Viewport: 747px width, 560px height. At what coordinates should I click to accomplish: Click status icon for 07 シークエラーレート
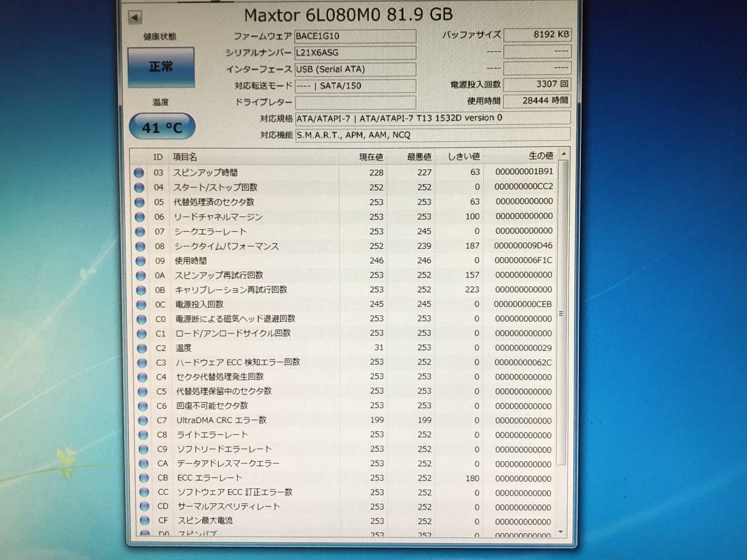tap(139, 231)
